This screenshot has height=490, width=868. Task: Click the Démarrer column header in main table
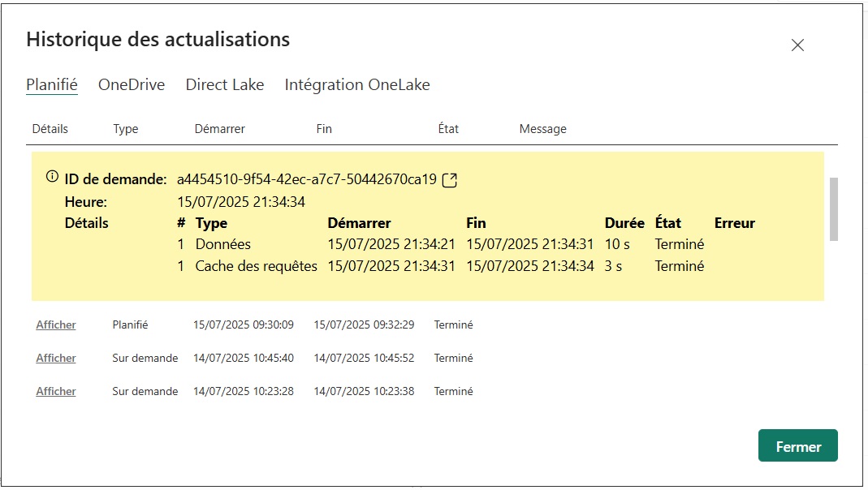[219, 129]
